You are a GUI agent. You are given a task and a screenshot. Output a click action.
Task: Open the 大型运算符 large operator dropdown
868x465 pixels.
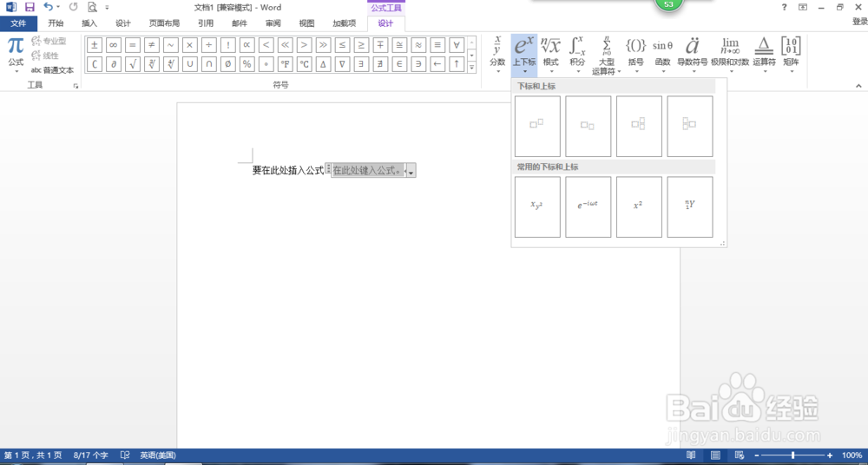(607, 55)
